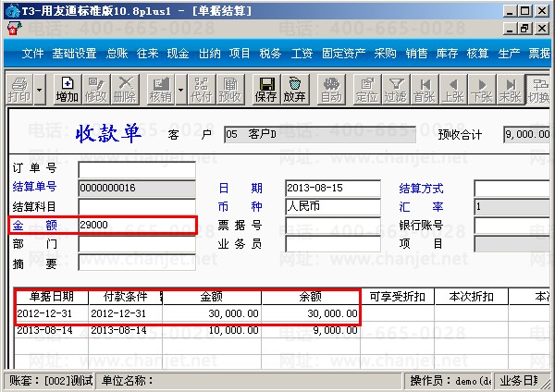555x392 pixels.
Task: Open the 生产 menu
Action: click(509, 54)
